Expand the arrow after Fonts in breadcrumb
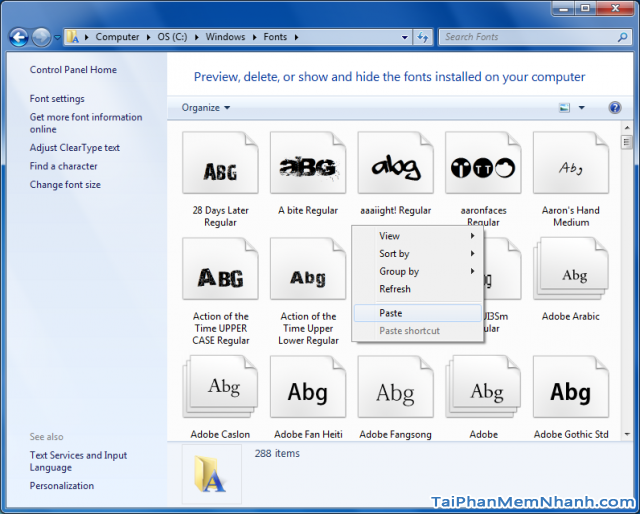The image size is (640, 514). [296, 37]
